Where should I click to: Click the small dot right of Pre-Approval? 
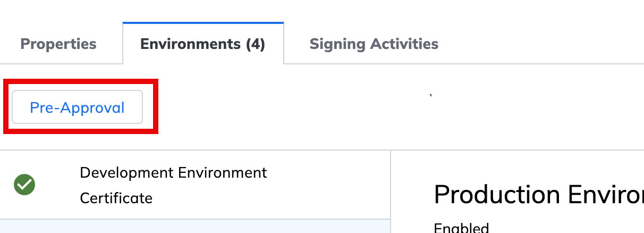click(431, 96)
